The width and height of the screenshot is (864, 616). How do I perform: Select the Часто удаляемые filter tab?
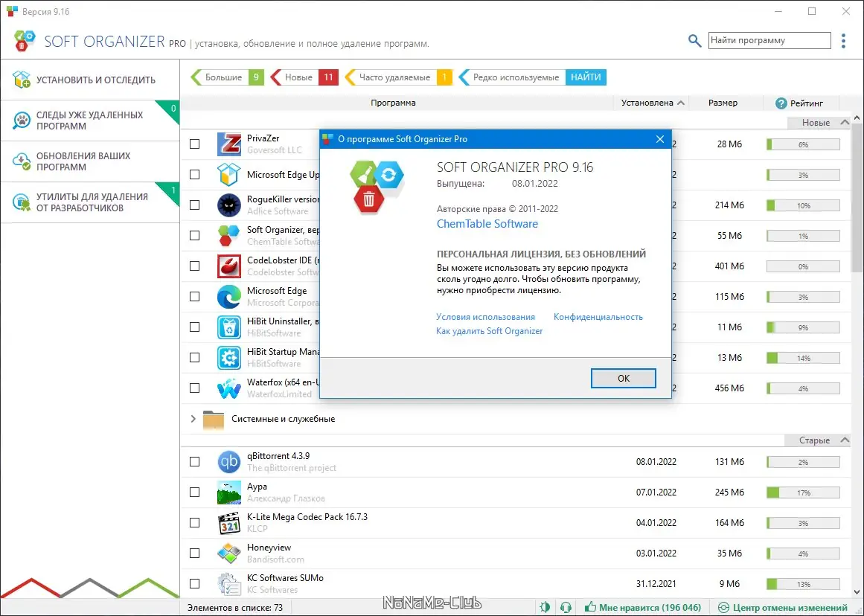[x=398, y=77]
